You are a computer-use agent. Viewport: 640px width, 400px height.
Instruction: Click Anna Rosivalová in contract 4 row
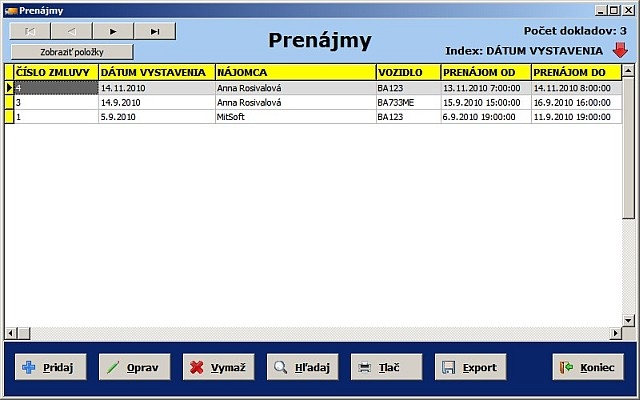tap(296, 88)
